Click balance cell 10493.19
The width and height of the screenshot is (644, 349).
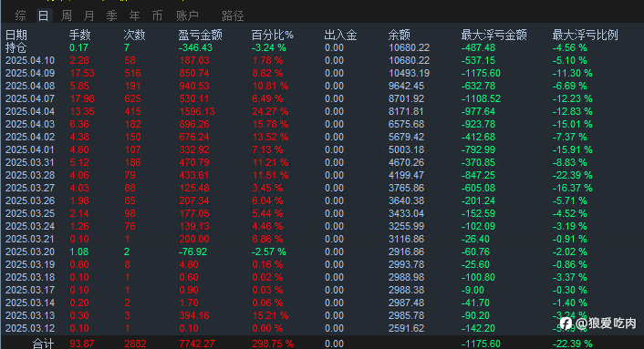pyautogui.click(x=409, y=74)
